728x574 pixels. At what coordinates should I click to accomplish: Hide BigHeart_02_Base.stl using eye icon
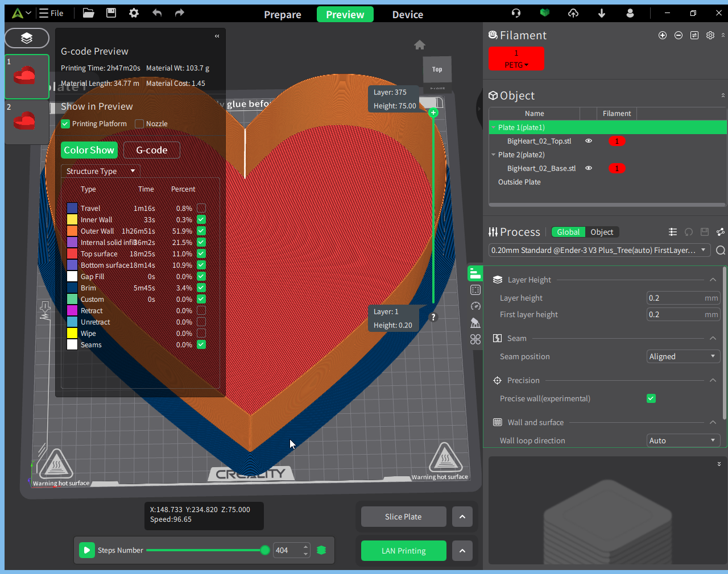point(589,168)
